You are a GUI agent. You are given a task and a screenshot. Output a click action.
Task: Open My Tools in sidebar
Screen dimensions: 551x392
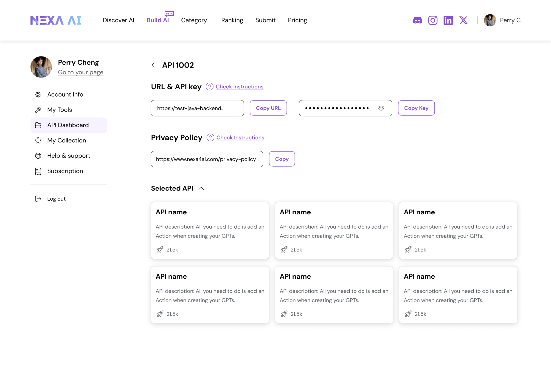point(59,110)
